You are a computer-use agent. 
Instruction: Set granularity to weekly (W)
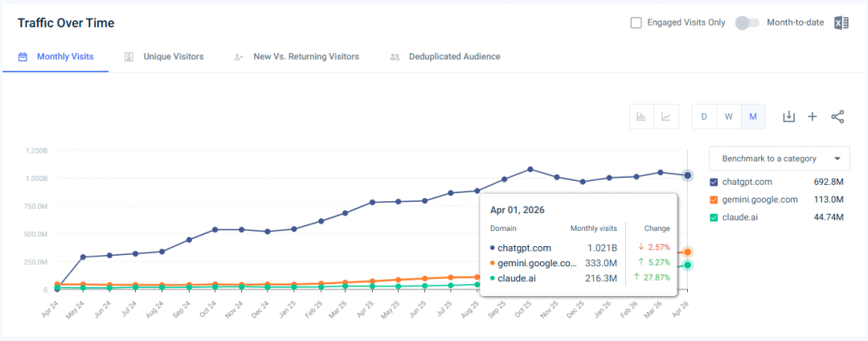click(x=728, y=117)
